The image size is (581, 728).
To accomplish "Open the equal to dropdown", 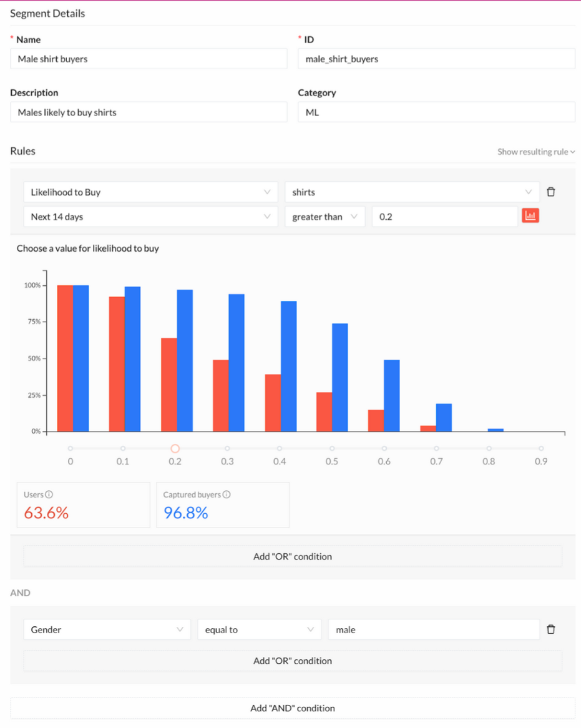I will pos(259,629).
